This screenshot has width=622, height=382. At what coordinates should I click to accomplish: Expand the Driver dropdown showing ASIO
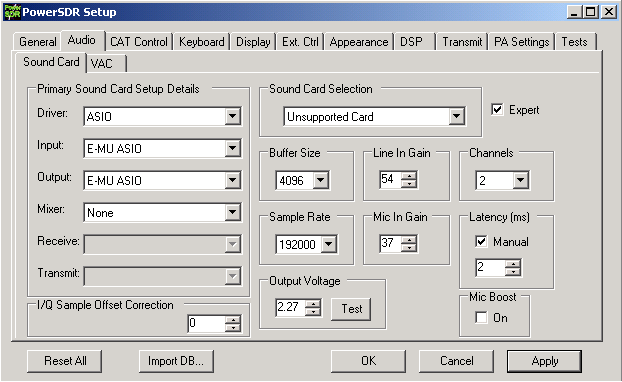[232, 116]
